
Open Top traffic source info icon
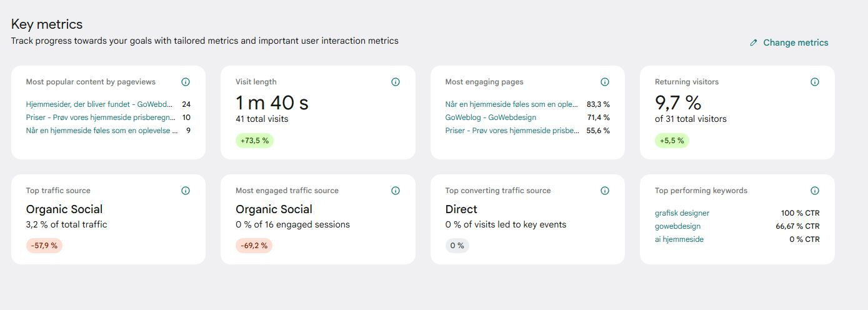[x=186, y=191]
